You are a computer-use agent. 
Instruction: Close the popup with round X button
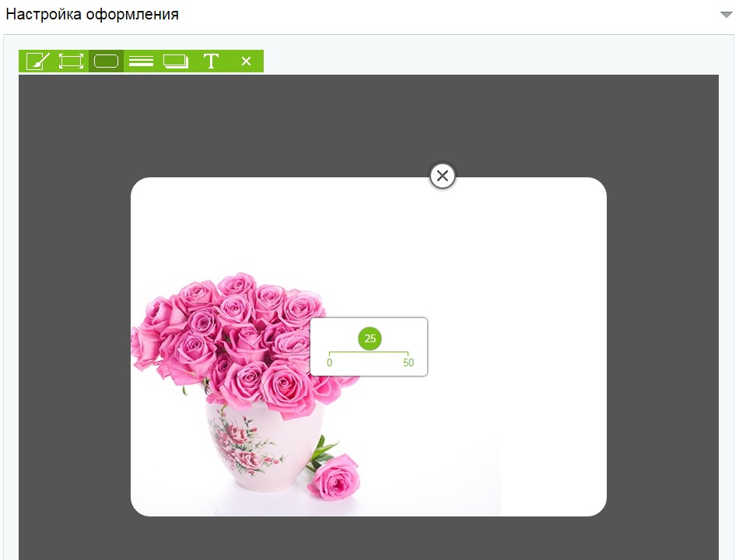[443, 177]
